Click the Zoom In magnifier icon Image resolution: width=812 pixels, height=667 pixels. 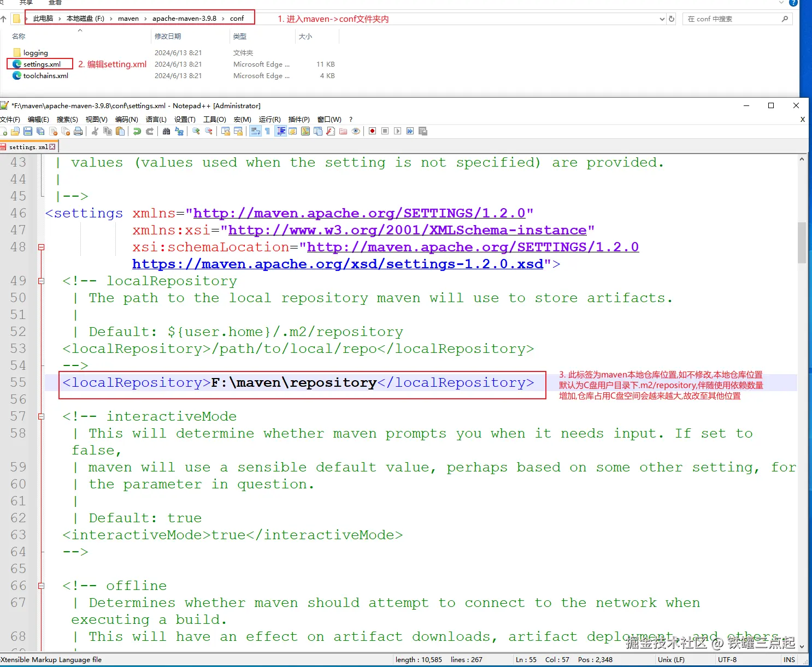click(196, 131)
